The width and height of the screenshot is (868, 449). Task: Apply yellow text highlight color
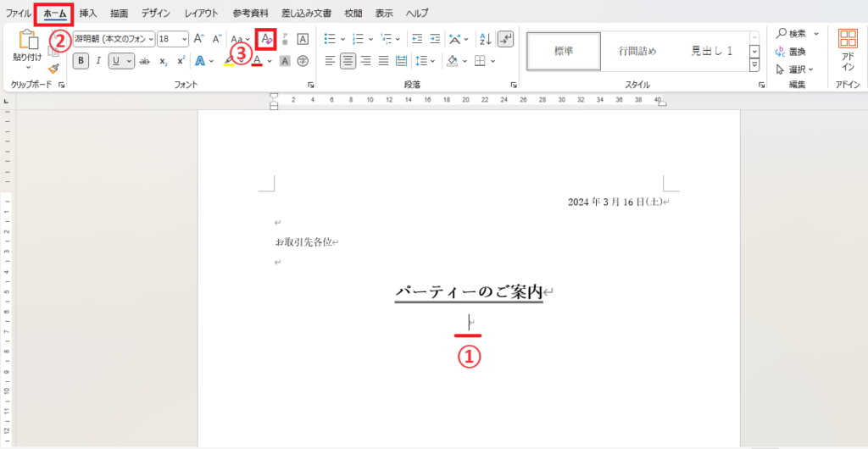pyautogui.click(x=229, y=61)
